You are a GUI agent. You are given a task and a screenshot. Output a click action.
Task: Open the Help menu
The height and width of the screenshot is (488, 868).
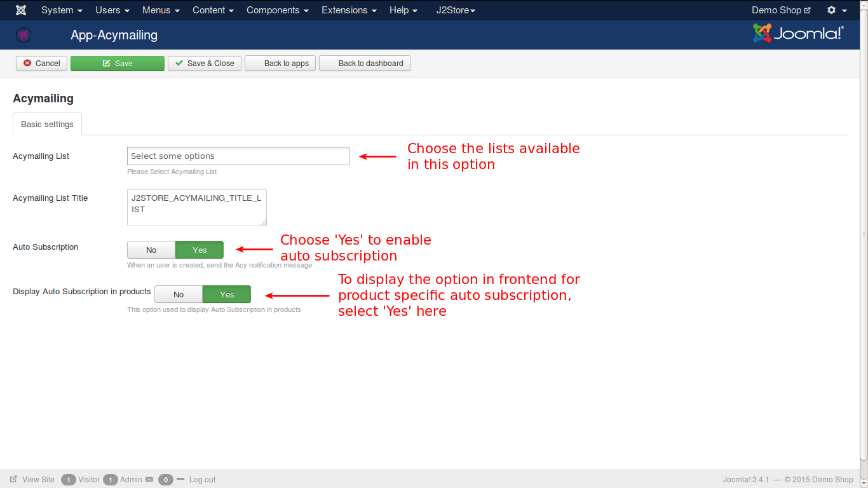tap(403, 10)
